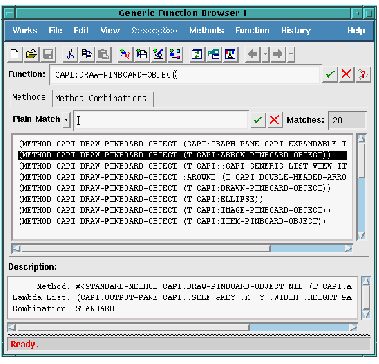Click the Back history arrow icon
379x364 pixels.
click(x=253, y=54)
